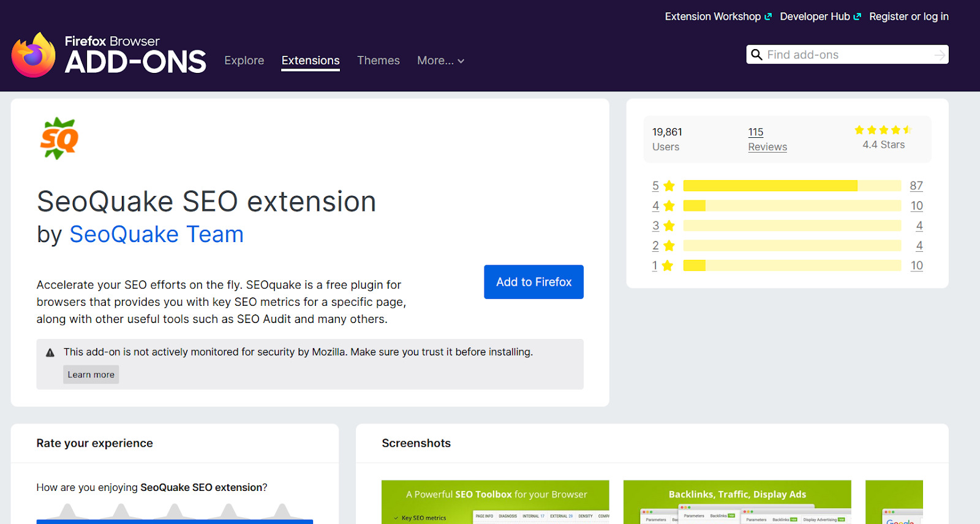This screenshot has width=980, height=524.
Task: Click the 10 count for four-star reviews
Action: tap(916, 206)
